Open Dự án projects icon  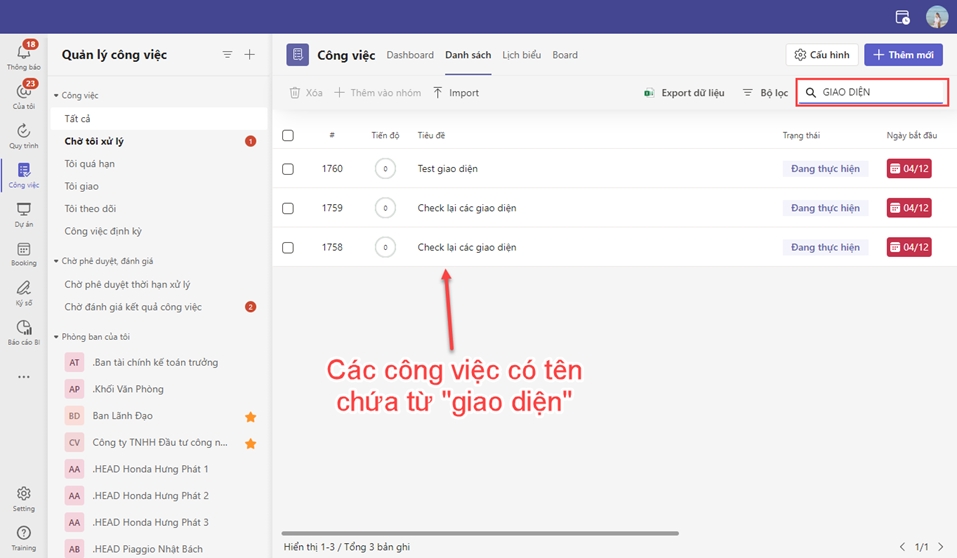tap(23, 211)
